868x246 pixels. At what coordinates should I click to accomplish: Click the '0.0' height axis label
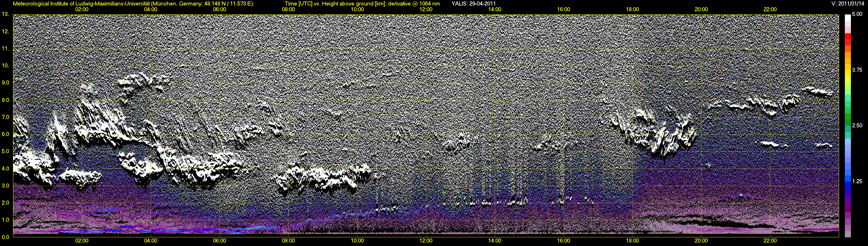click(5, 237)
